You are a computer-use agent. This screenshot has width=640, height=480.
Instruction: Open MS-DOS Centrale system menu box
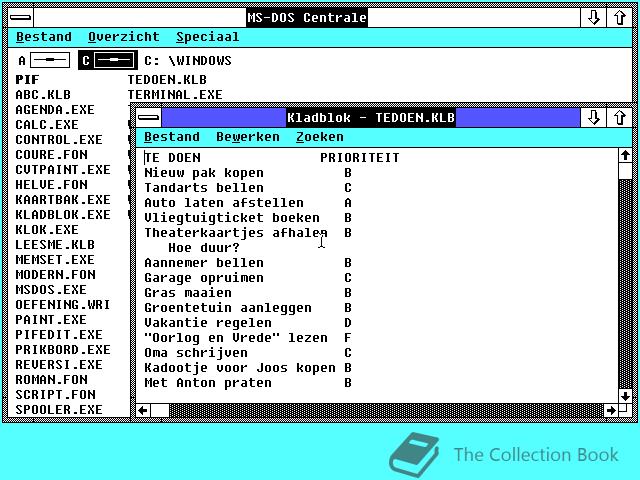pos(20,18)
